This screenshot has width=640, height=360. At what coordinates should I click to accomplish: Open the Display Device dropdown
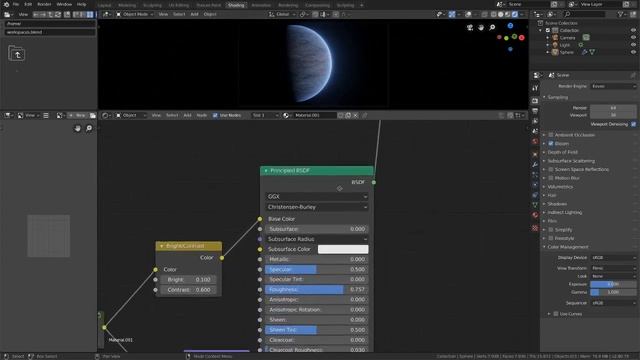coord(613,258)
